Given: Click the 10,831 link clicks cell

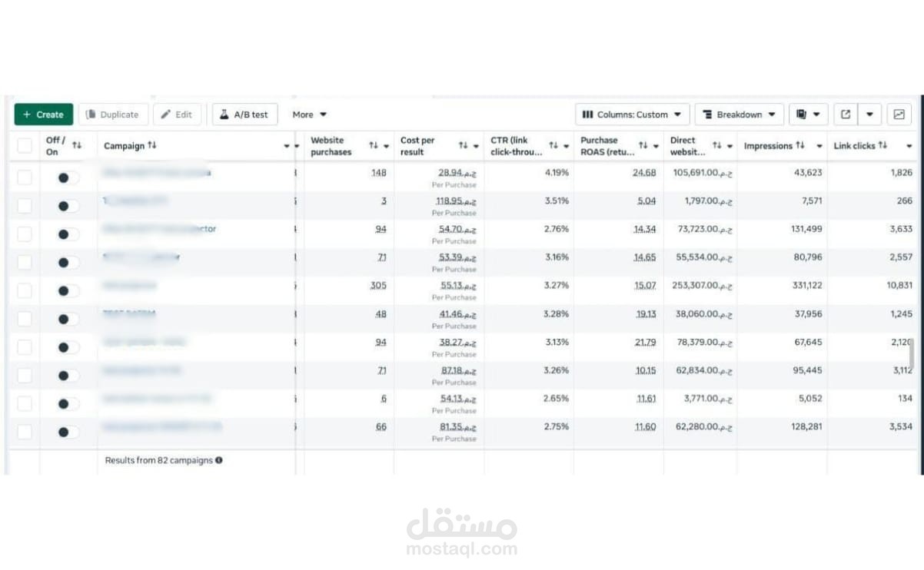Looking at the screenshot, I should coord(899,285).
